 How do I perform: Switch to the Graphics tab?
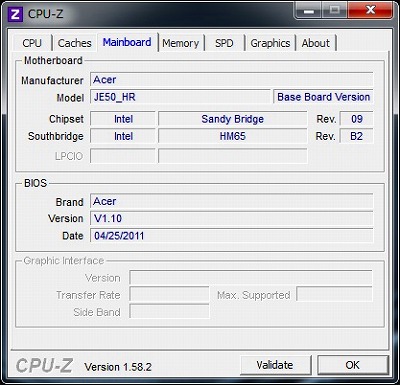(x=270, y=43)
